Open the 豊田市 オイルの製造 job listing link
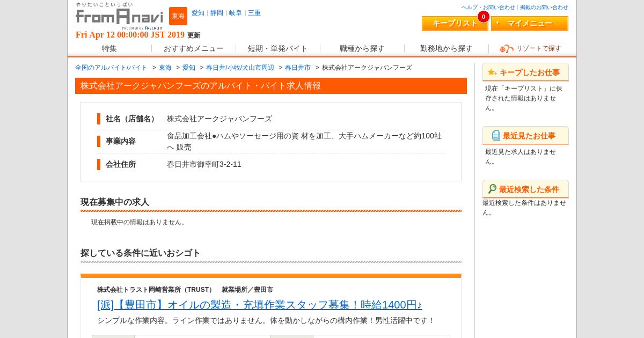 click(260, 305)
